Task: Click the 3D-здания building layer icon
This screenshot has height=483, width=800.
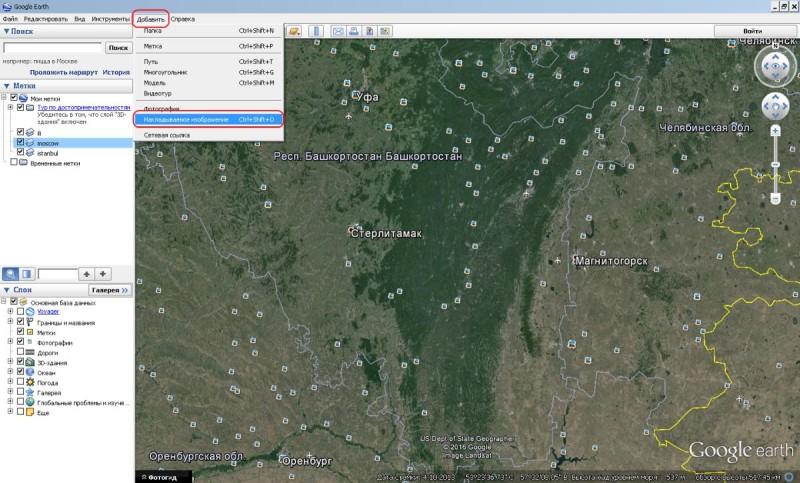Action: 30,362
